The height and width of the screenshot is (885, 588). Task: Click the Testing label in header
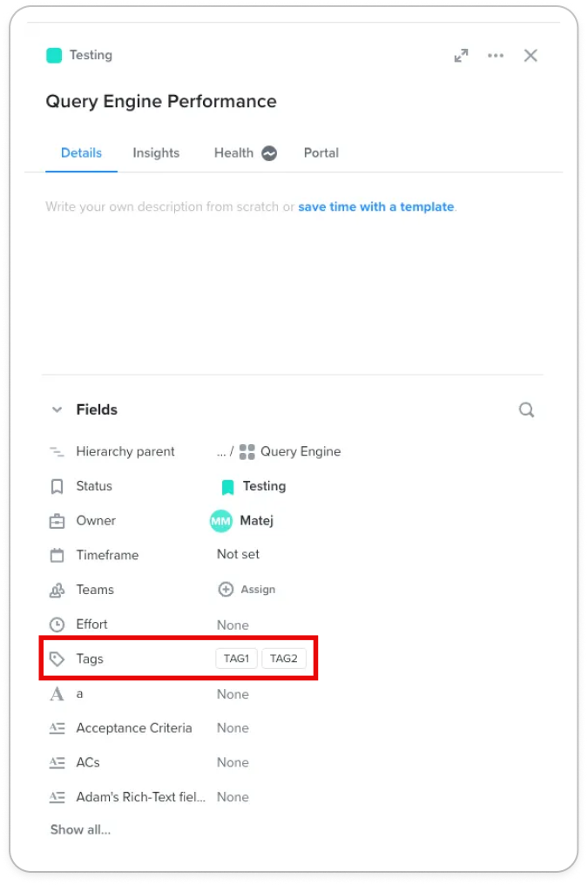(91, 56)
